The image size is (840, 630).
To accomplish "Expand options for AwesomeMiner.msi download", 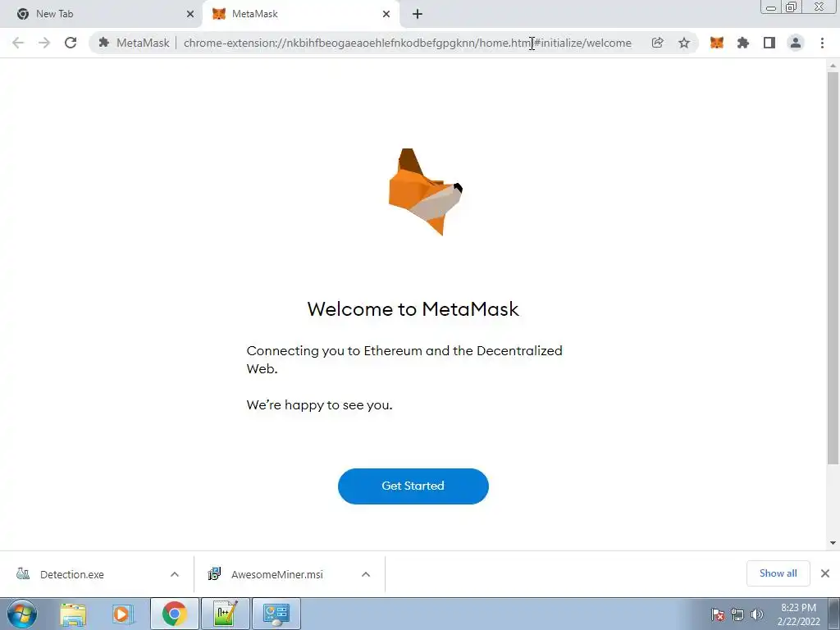I will coord(366,574).
